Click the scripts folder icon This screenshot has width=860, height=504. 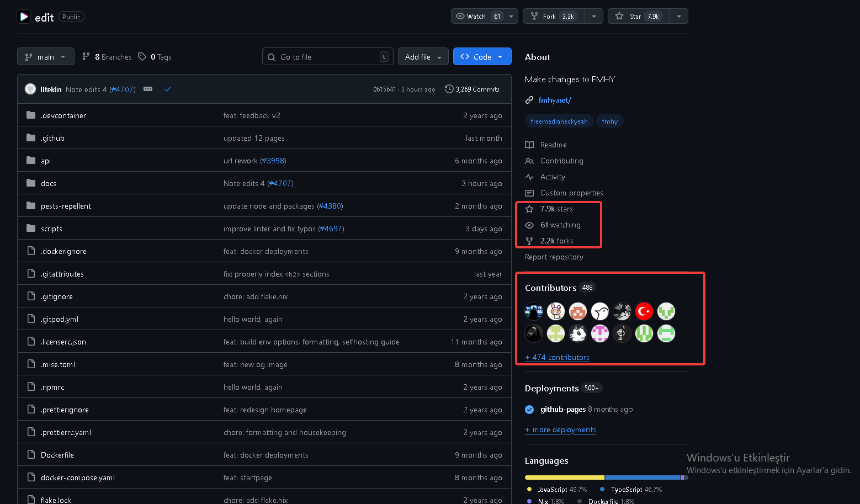coord(31,229)
